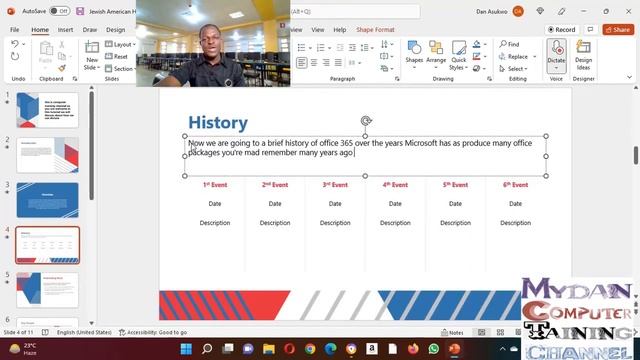
Task: Click the 1st Event heading text
Action: click(215, 185)
